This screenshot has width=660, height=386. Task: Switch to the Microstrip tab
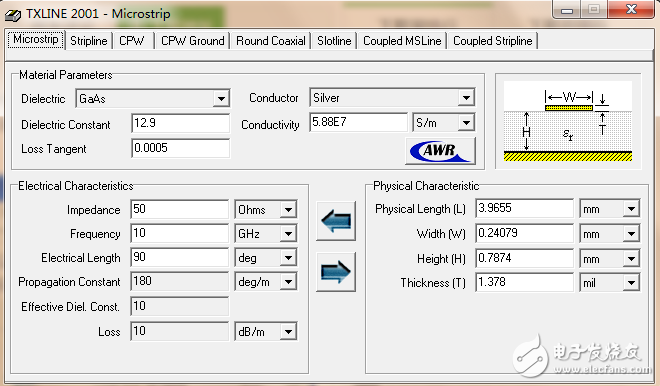point(36,40)
